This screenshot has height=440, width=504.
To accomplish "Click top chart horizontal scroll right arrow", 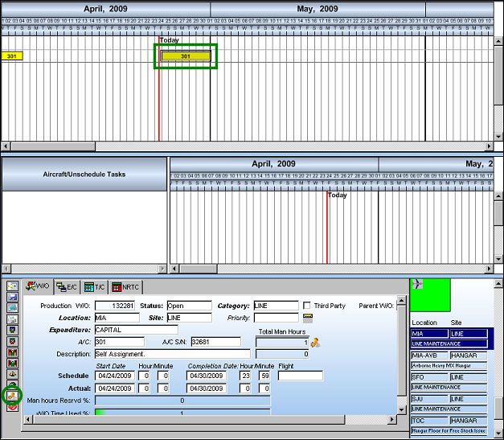I will coord(489,146).
